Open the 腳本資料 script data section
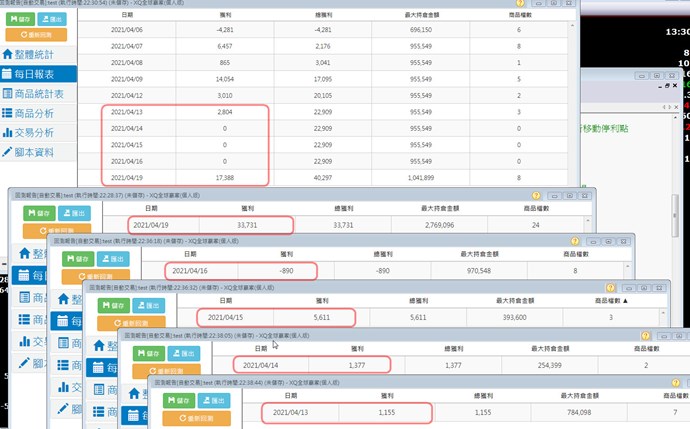Image resolution: width=690 pixels, height=429 pixels. (x=40, y=153)
